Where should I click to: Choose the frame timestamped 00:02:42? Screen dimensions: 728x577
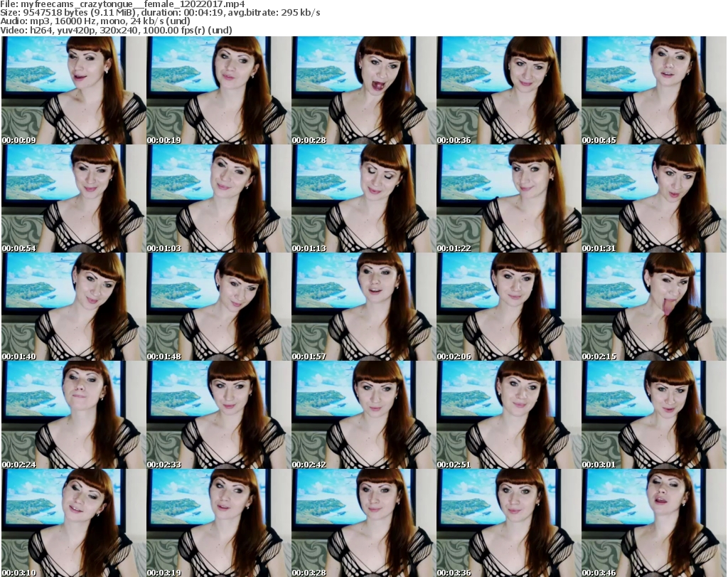(363, 415)
